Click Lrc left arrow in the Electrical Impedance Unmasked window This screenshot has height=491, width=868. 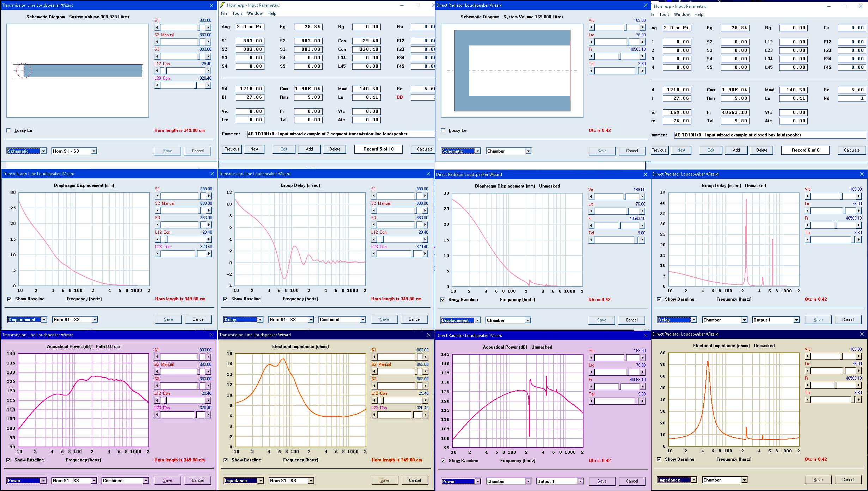pos(808,370)
